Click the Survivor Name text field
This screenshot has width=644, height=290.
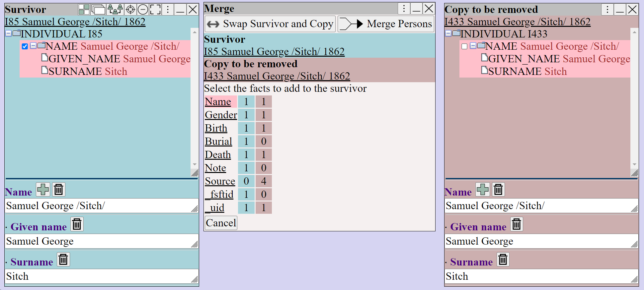tap(102, 206)
